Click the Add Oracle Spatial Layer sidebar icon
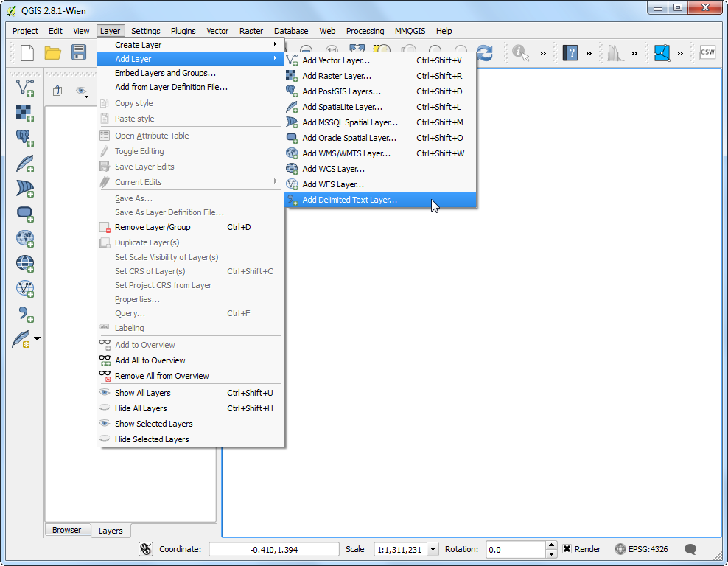728x566 pixels. click(x=25, y=214)
